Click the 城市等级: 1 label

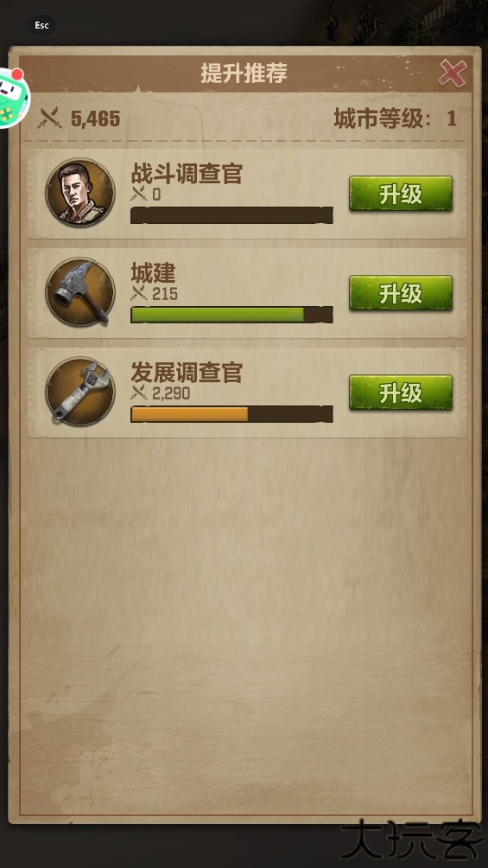[395, 118]
